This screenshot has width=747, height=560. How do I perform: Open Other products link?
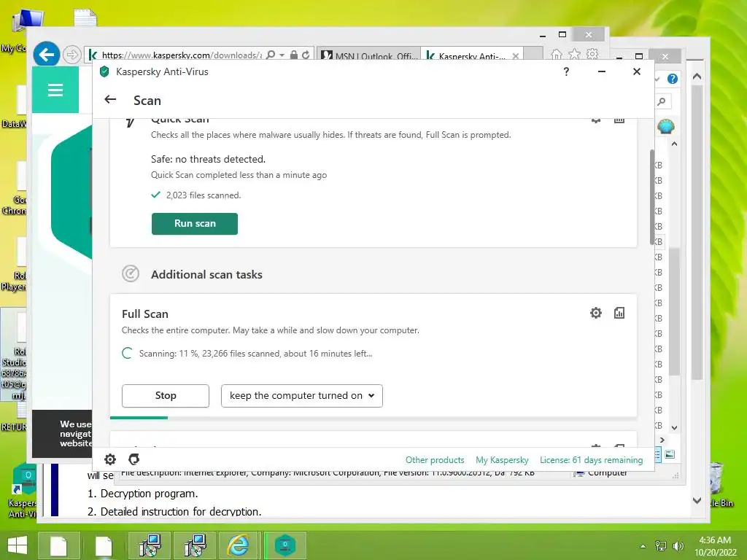pyautogui.click(x=435, y=460)
